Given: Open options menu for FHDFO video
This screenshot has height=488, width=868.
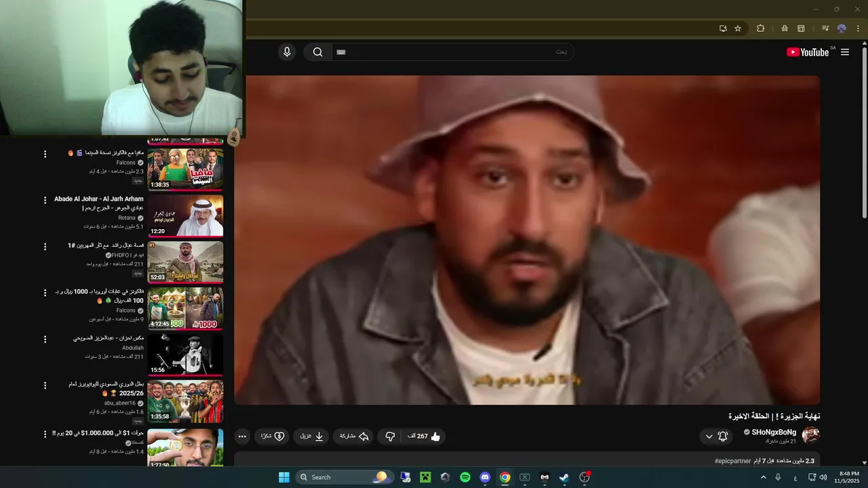Looking at the screenshot, I should pyautogui.click(x=45, y=247).
